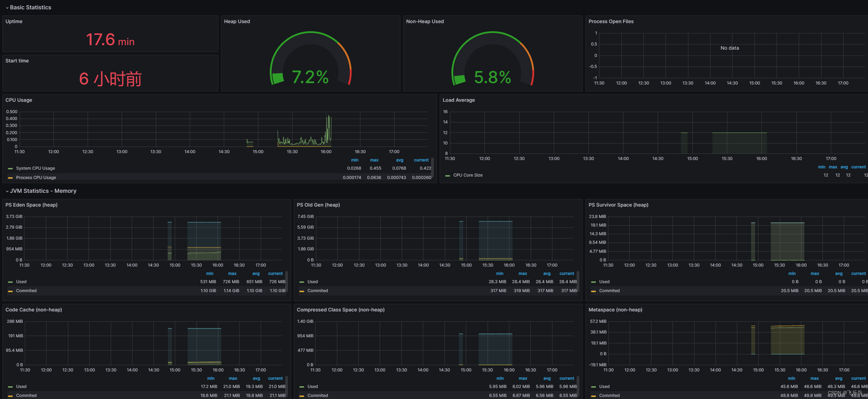The image size is (868, 399).
Task: Toggle Process CPU Usage series in legend
Action: (x=36, y=178)
